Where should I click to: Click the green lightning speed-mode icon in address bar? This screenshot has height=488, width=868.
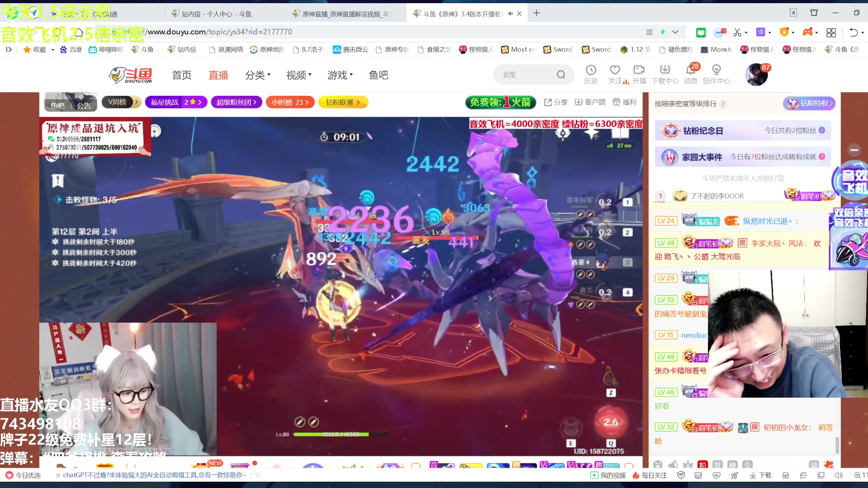click(x=663, y=32)
